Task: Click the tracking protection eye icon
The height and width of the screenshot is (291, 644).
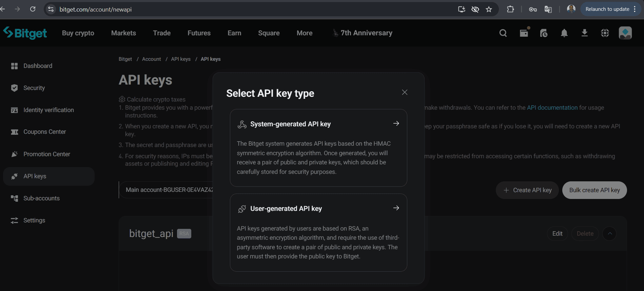Action: [x=475, y=9]
